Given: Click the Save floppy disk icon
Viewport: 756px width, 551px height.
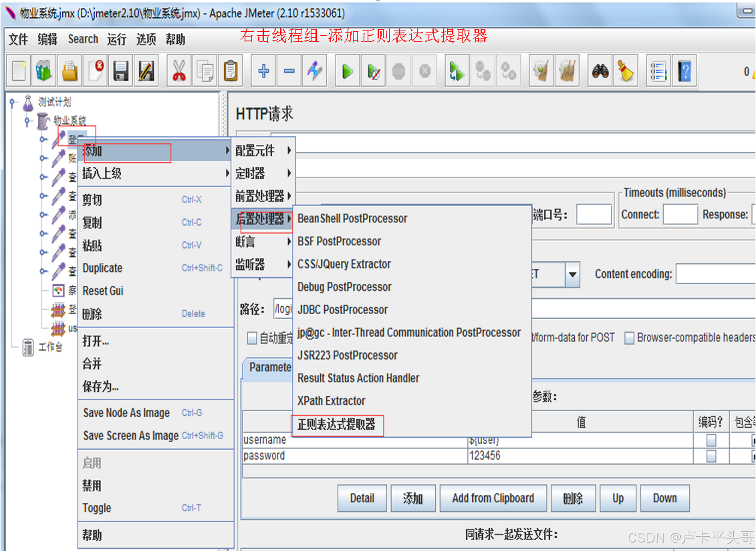Looking at the screenshot, I should pyautogui.click(x=121, y=71).
